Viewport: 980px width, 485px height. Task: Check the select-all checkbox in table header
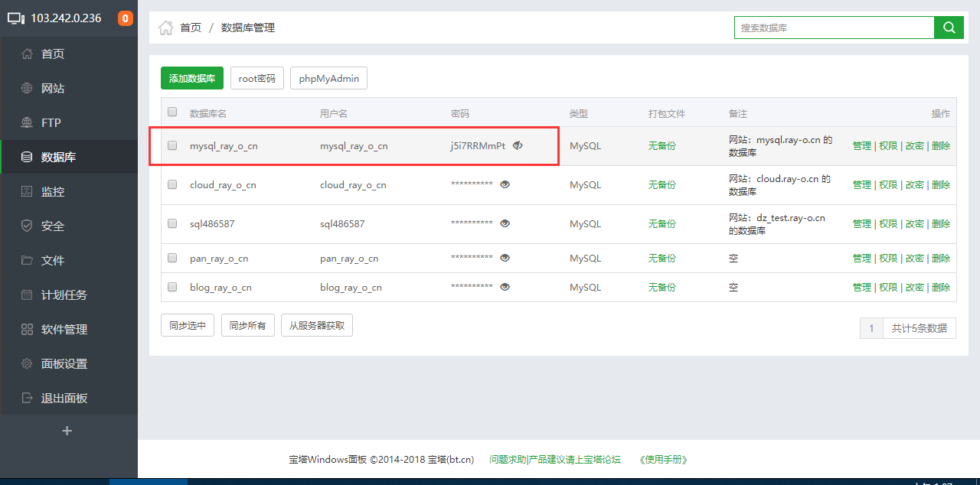pos(172,112)
